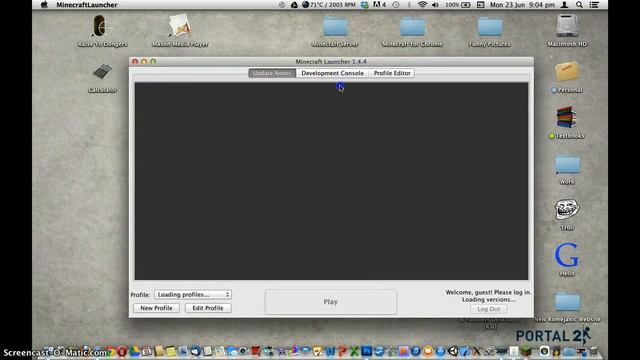
Task: Switch to the Update Notes tab
Action: pos(272,73)
